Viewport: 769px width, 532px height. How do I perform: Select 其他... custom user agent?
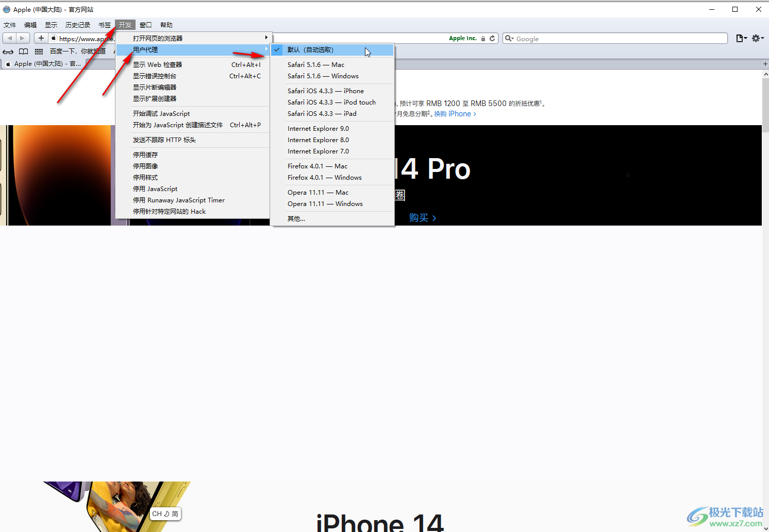332,218
